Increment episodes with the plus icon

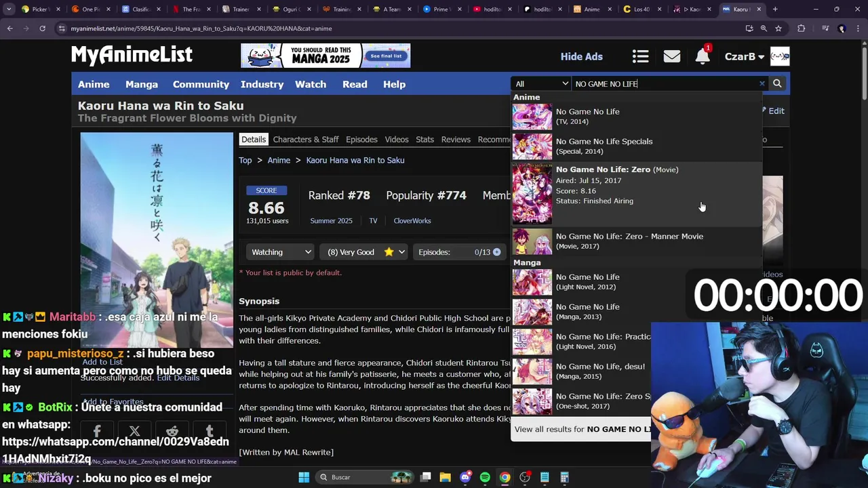point(496,252)
